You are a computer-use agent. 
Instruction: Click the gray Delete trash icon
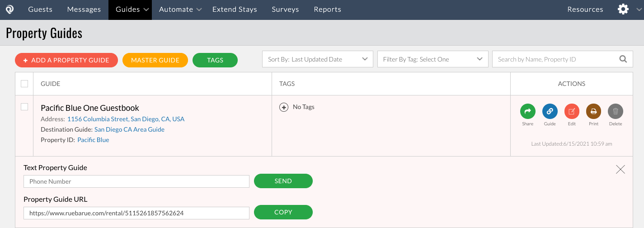pos(615,111)
